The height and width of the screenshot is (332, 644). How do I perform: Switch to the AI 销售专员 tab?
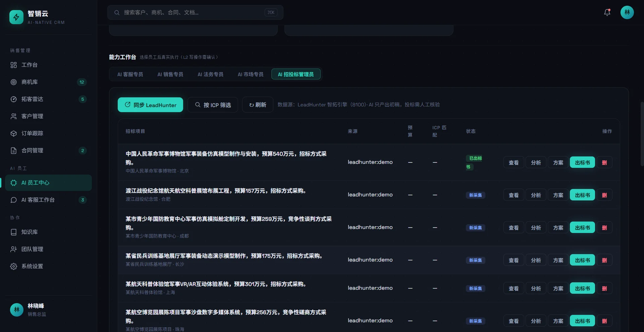point(170,74)
